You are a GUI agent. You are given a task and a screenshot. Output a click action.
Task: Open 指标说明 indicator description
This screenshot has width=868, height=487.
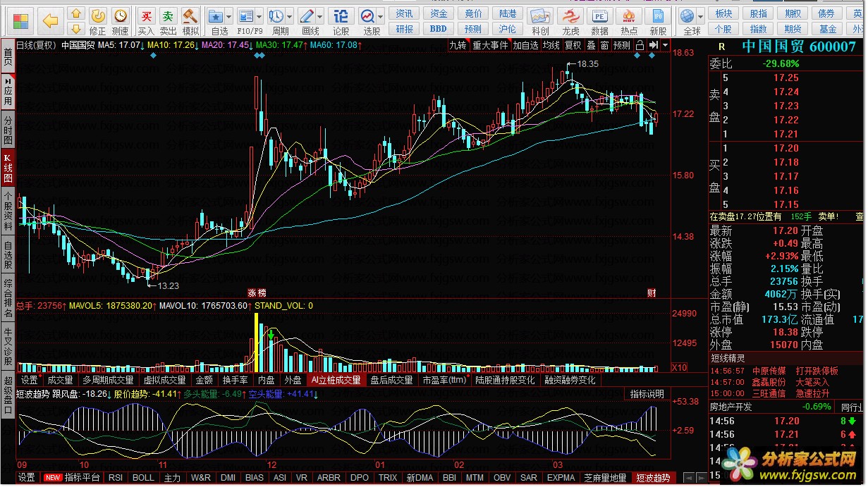647,394
